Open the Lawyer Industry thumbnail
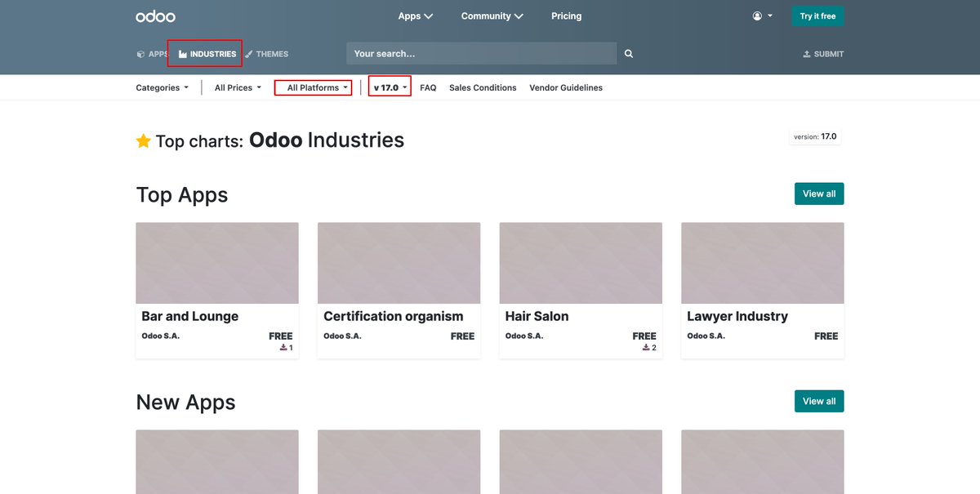Image resolution: width=980 pixels, height=494 pixels. 763,263
